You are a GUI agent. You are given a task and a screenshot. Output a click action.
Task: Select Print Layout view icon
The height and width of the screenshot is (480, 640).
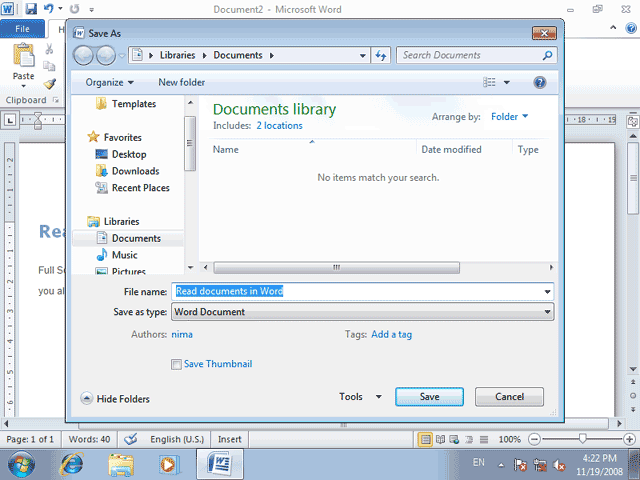pyautogui.click(x=425, y=440)
